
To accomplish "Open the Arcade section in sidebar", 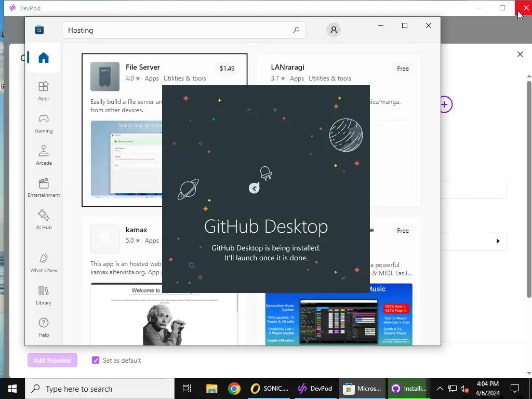I will point(44,155).
